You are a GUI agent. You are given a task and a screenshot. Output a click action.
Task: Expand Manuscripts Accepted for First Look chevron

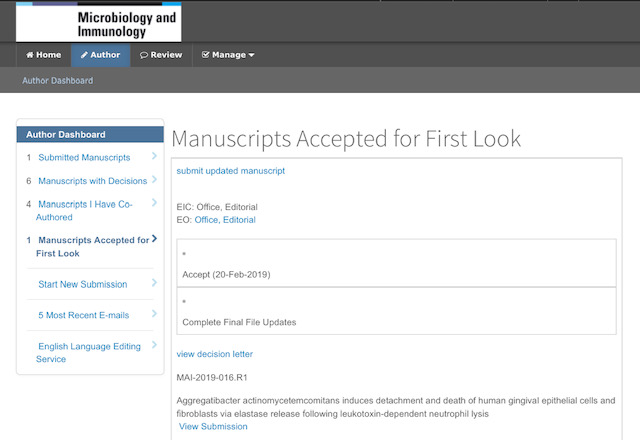[154, 239]
